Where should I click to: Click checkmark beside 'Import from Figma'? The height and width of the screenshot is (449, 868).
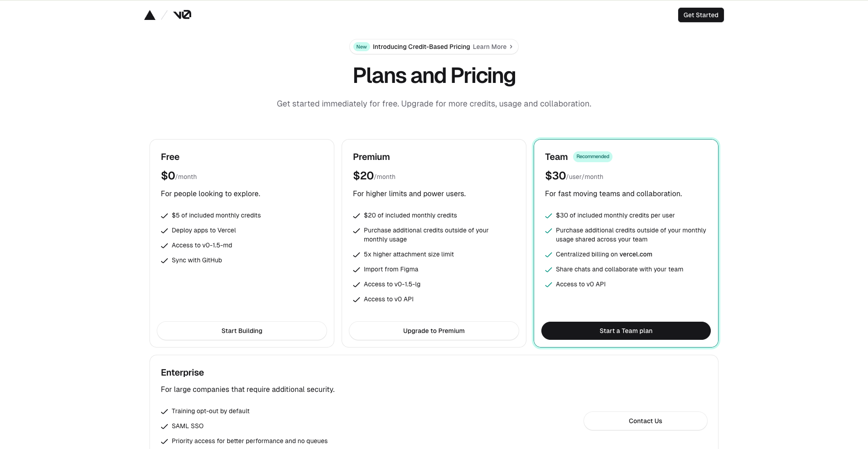pyautogui.click(x=357, y=270)
